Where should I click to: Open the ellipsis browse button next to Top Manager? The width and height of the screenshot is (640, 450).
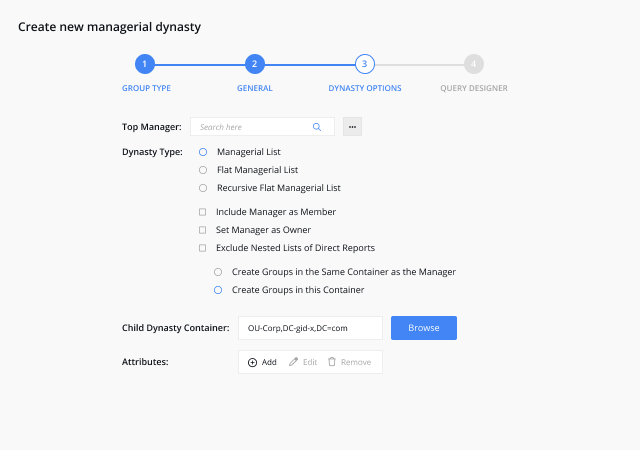pos(352,127)
